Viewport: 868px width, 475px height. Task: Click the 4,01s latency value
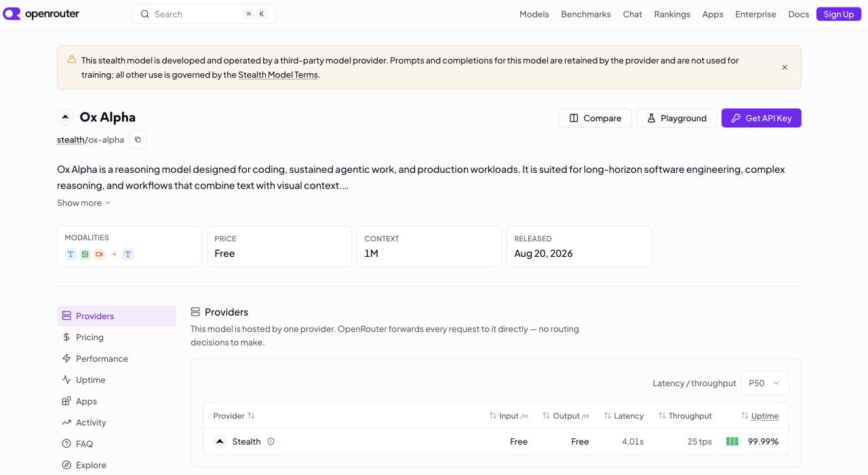[x=633, y=441]
